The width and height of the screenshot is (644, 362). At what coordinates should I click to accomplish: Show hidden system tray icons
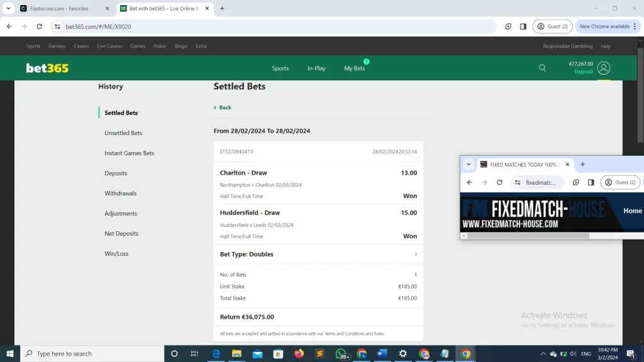coord(543,354)
